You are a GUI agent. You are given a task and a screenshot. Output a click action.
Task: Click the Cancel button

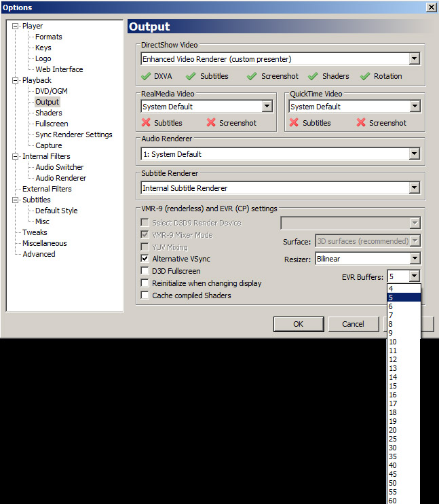click(354, 324)
